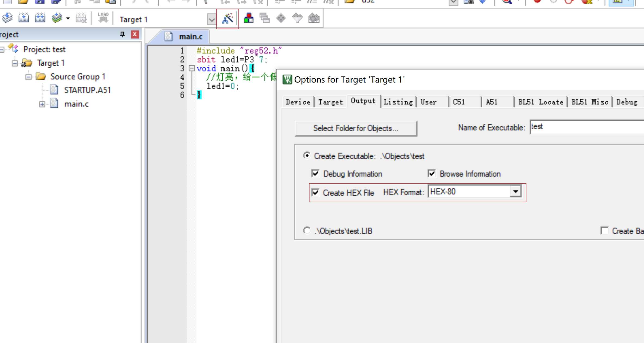644x343 pixels.
Task: Click the Rebuild all target files icon
Action: pos(40,18)
